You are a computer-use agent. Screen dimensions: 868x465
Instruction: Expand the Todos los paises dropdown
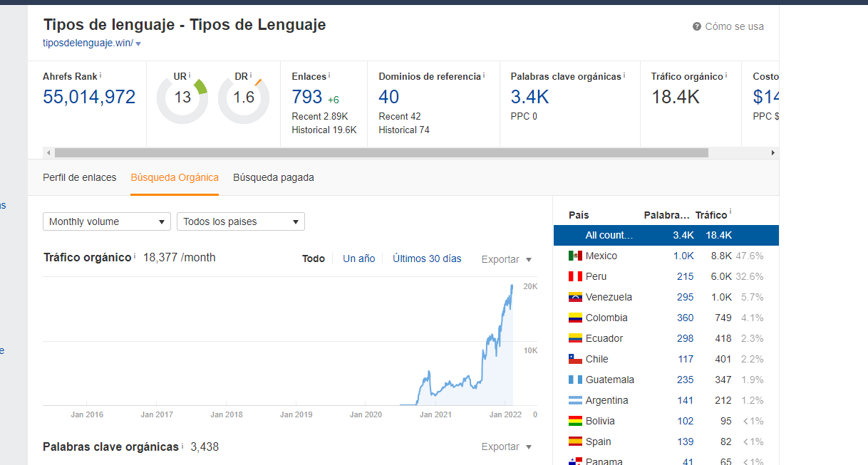pyautogui.click(x=240, y=221)
